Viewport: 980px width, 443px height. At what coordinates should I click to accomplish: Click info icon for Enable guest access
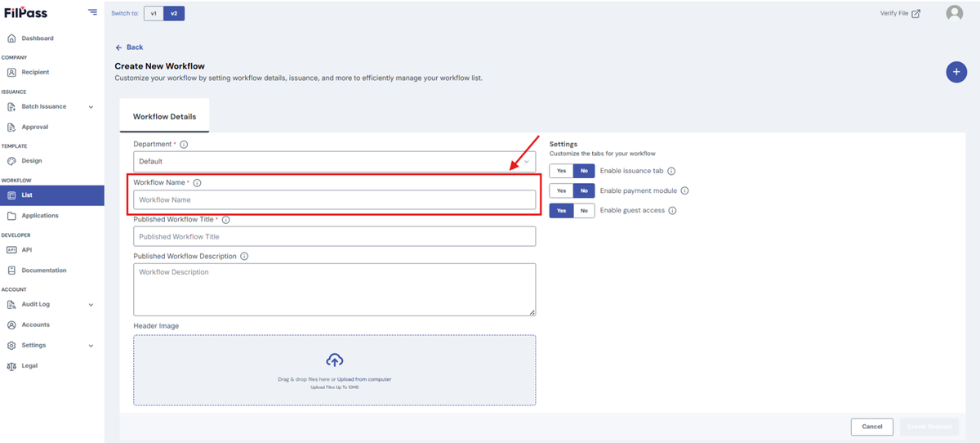(x=673, y=210)
